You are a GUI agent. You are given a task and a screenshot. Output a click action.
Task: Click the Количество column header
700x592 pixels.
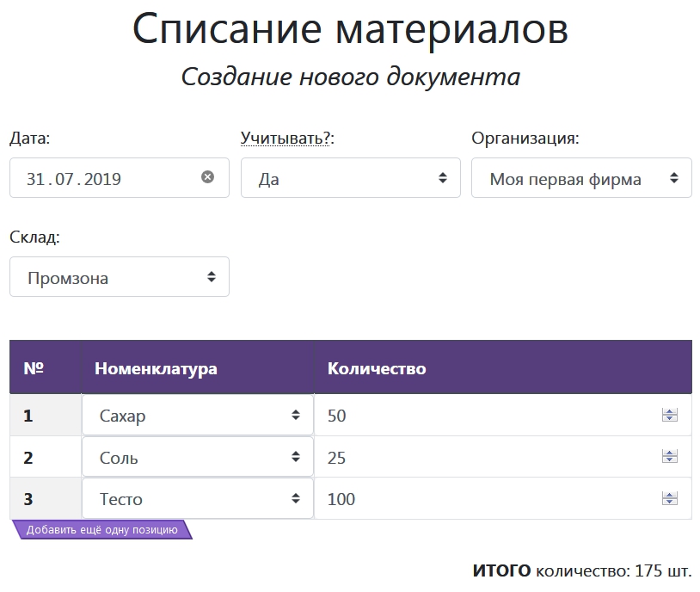click(377, 369)
